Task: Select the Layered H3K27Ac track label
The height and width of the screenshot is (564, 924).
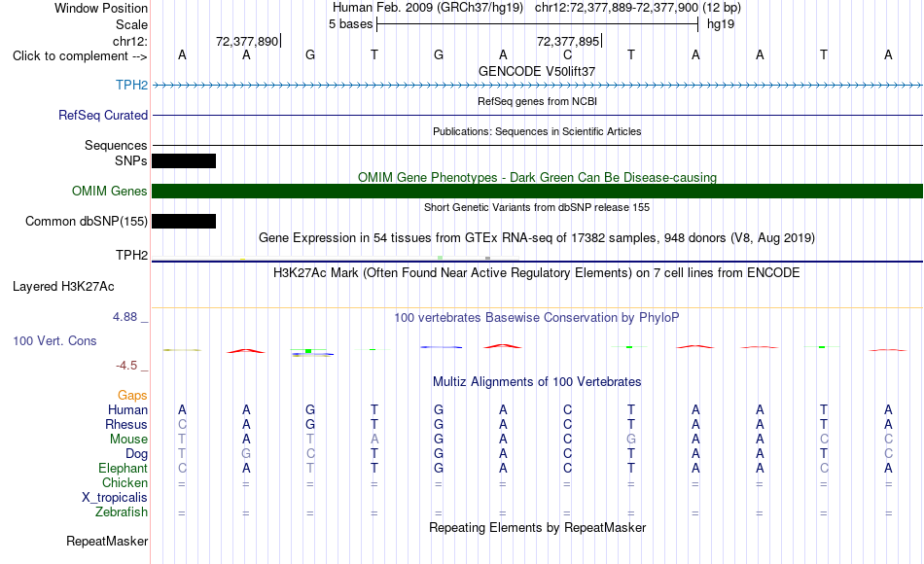Action: click(x=63, y=287)
